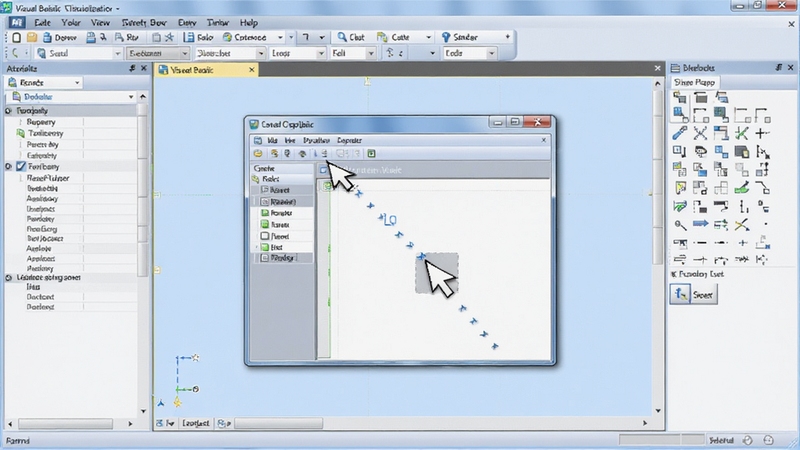
Task: Open the Help menu
Action: [x=248, y=22]
